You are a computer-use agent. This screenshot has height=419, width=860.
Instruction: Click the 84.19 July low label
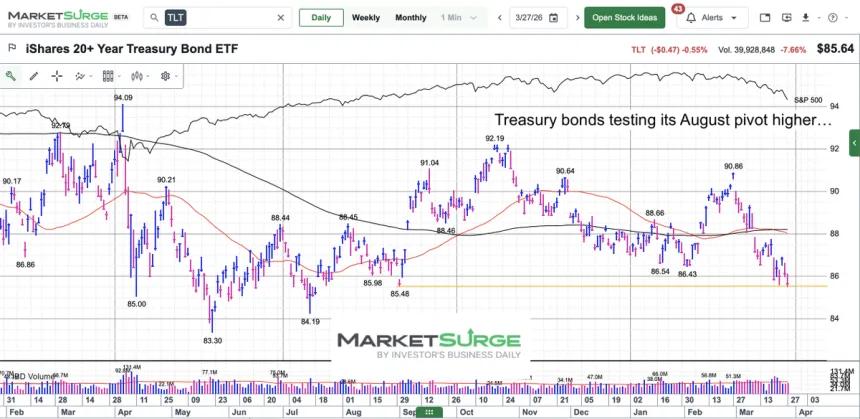[310, 322]
